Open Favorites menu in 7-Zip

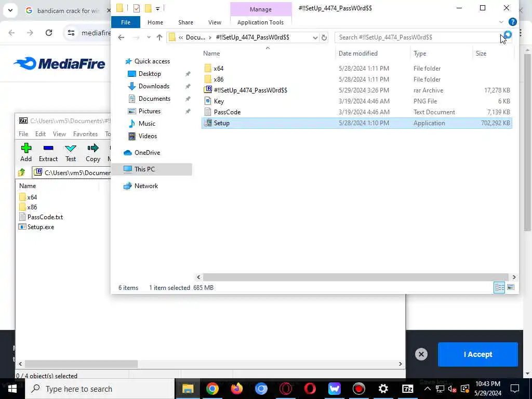coord(85,134)
